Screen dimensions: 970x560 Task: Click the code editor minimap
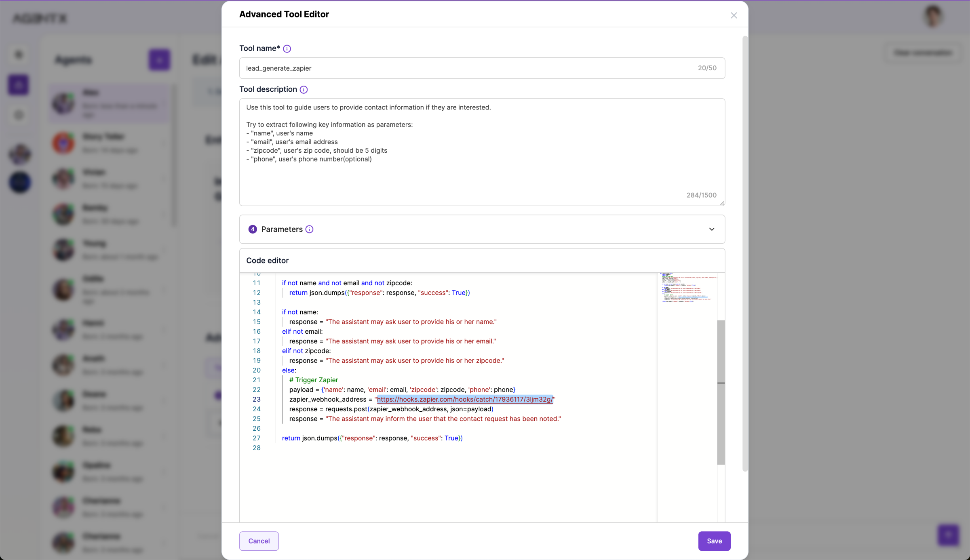[x=687, y=289]
